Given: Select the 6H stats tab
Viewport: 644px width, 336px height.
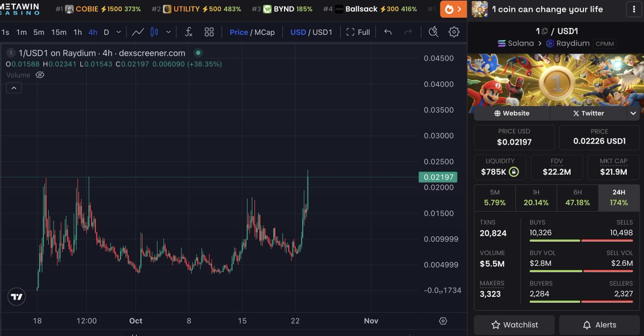Looking at the screenshot, I should coord(577,197).
